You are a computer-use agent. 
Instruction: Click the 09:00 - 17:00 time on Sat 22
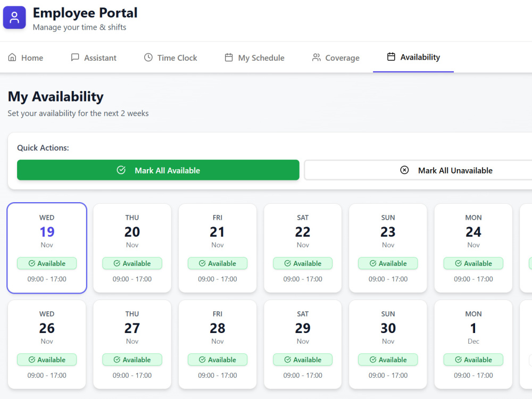click(303, 279)
